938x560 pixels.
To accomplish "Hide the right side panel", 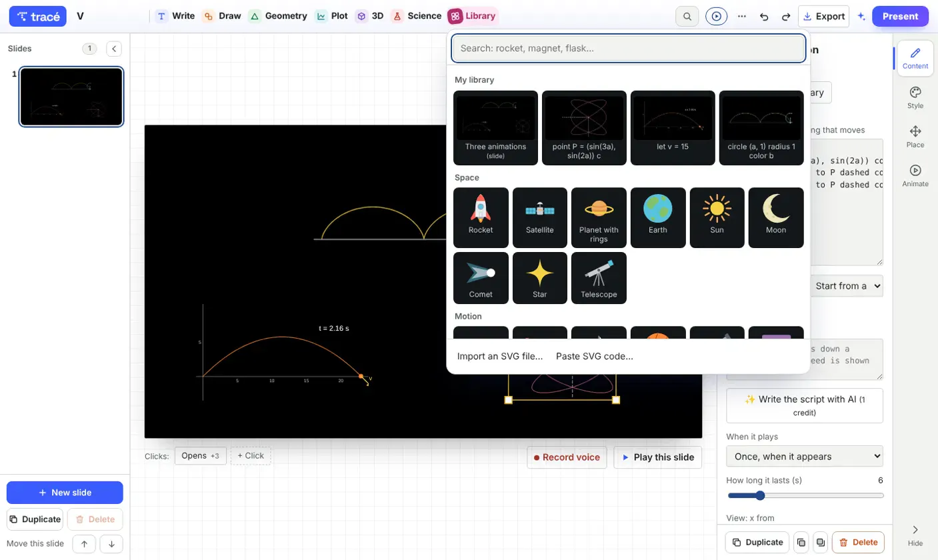I will pyautogui.click(x=915, y=535).
